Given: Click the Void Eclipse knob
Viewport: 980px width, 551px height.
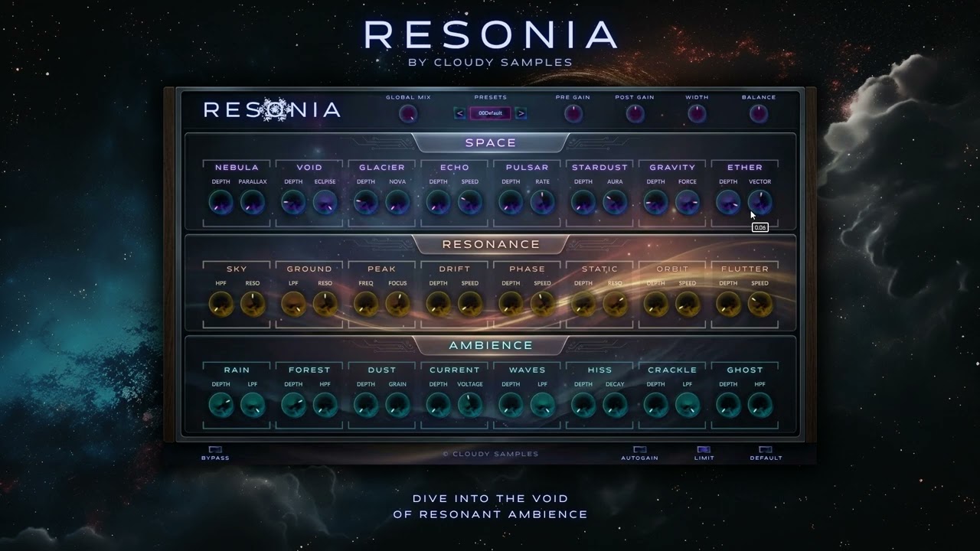Looking at the screenshot, I should (x=325, y=202).
